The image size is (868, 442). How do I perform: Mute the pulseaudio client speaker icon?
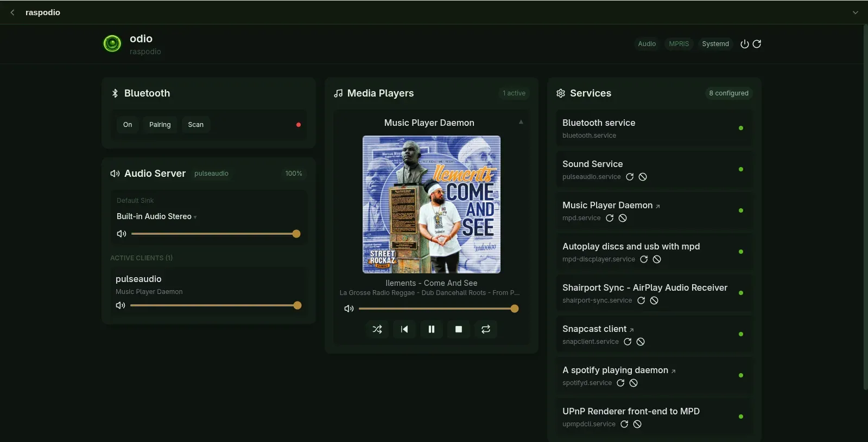(x=121, y=305)
